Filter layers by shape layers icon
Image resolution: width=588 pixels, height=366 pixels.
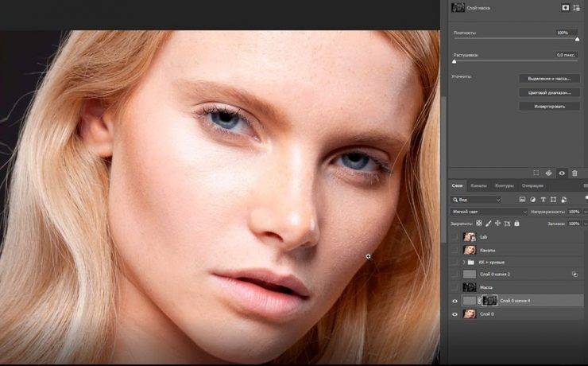(x=553, y=200)
